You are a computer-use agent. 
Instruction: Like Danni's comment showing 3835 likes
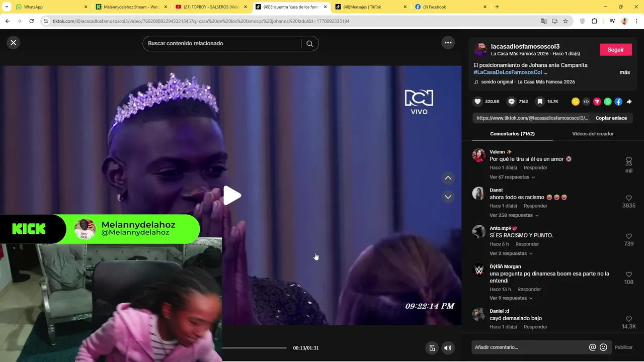click(x=628, y=198)
